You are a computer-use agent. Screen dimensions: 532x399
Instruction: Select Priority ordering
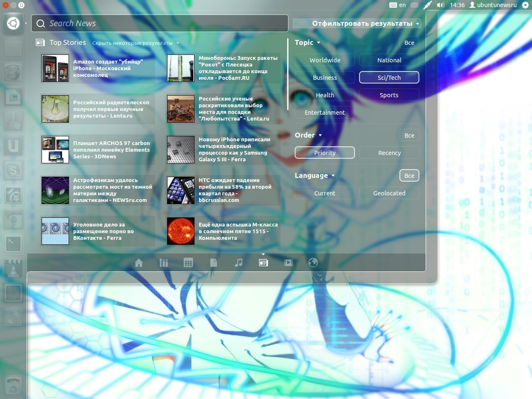tap(325, 153)
